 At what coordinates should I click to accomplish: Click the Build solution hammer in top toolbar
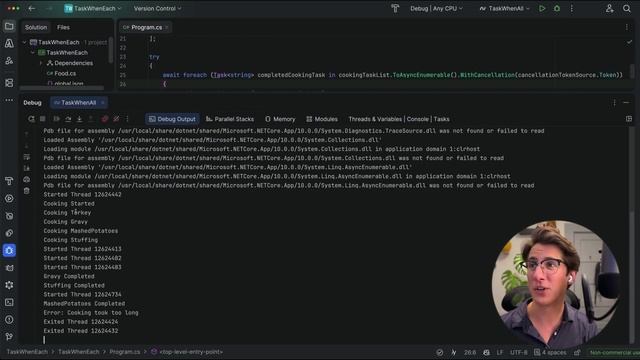coord(395,8)
